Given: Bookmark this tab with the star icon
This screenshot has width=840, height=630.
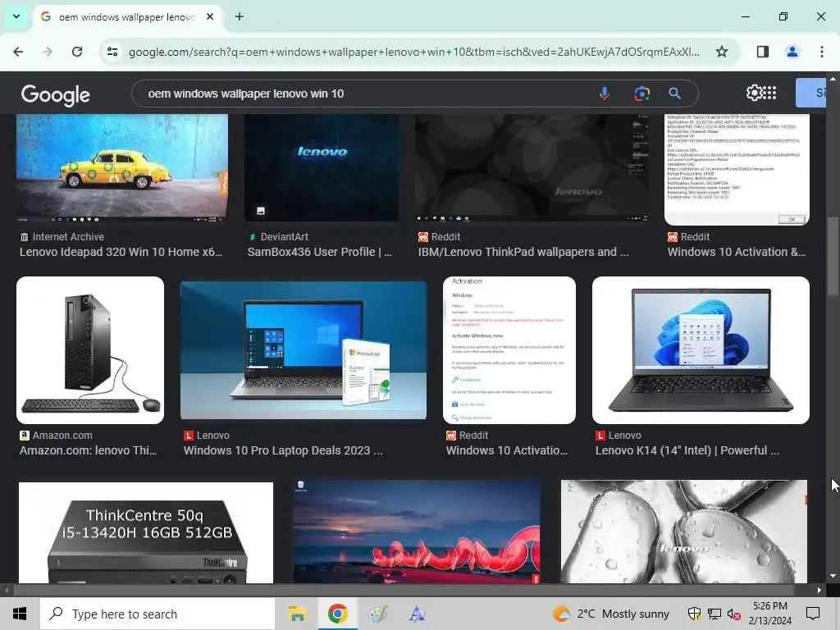Looking at the screenshot, I should [722, 52].
